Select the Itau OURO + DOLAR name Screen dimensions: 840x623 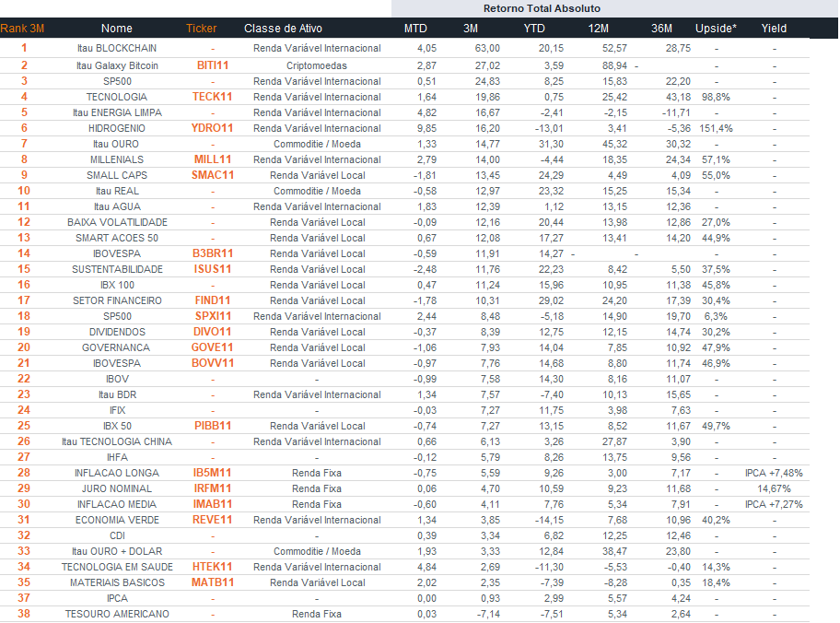click(117, 551)
